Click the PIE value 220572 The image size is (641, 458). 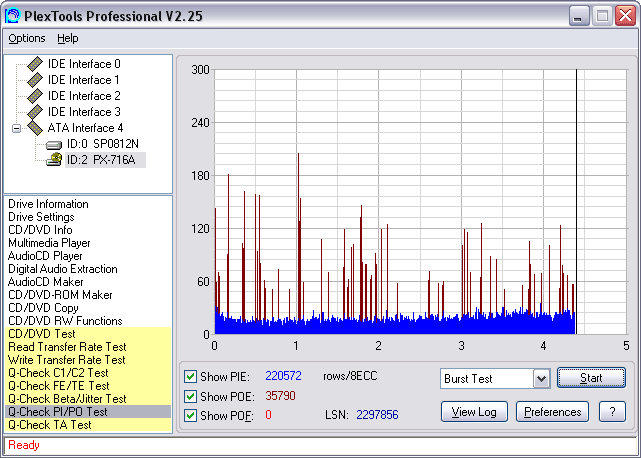[283, 376]
